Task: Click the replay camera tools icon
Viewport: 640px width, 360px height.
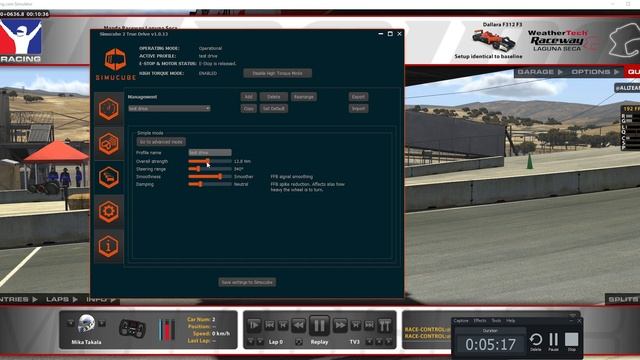Action: (x=384, y=325)
